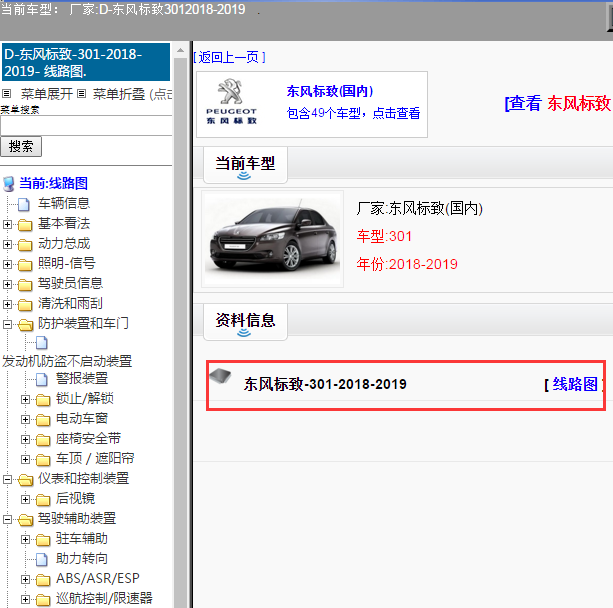This screenshot has height=608, width=613.
Task: Click the D-东风标致-301-2018-2019- 线路图 sidebar header
Action: pos(86,62)
